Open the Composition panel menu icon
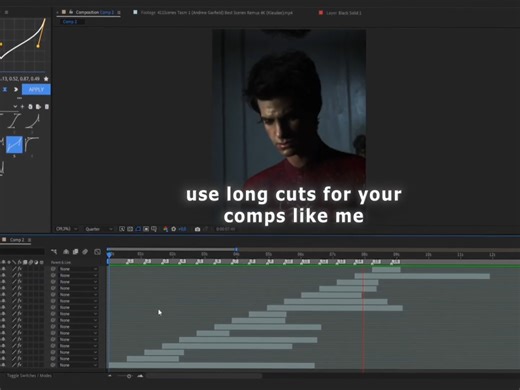The width and height of the screenshot is (520, 390). pyautogui.click(x=119, y=13)
